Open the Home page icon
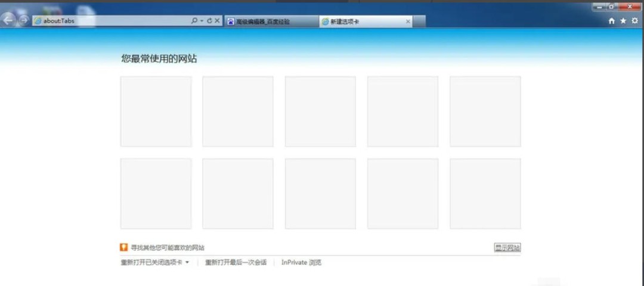The width and height of the screenshot is (644, 286). pos(612,21)
